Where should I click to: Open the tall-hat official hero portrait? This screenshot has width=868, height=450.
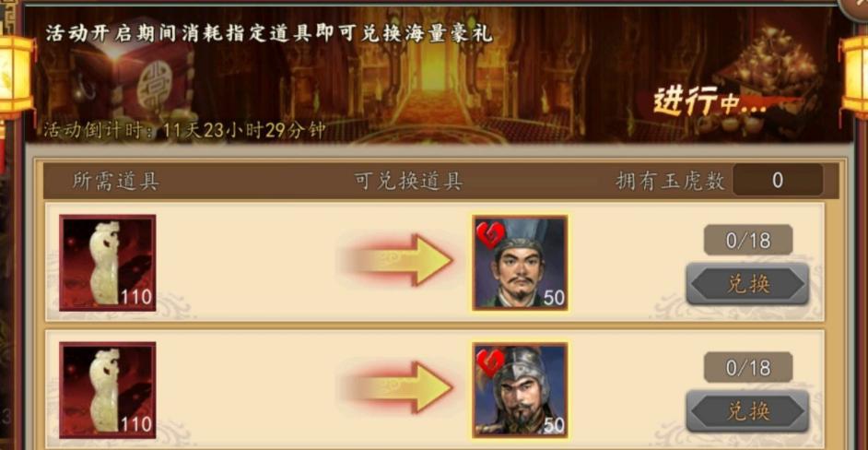pos(520,263)
